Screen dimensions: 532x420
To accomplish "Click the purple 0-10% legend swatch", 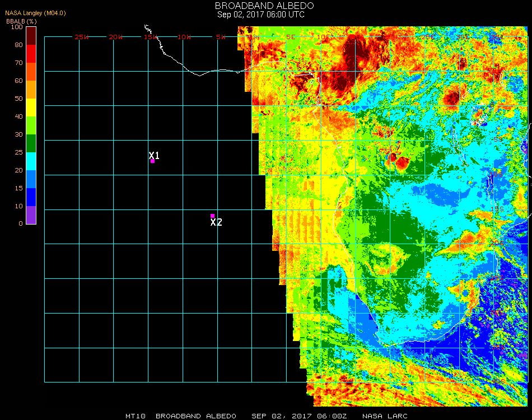I will click(31, 215).
